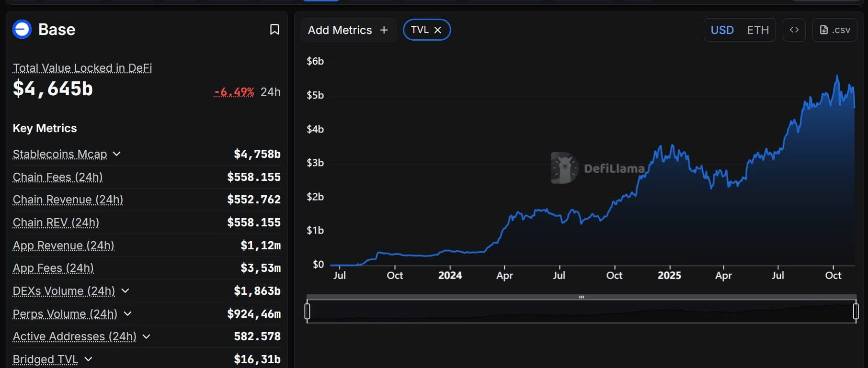Click the $16,31b Bridged TVL value
This screenshot has height=368, width=868.
pos(257,359)
